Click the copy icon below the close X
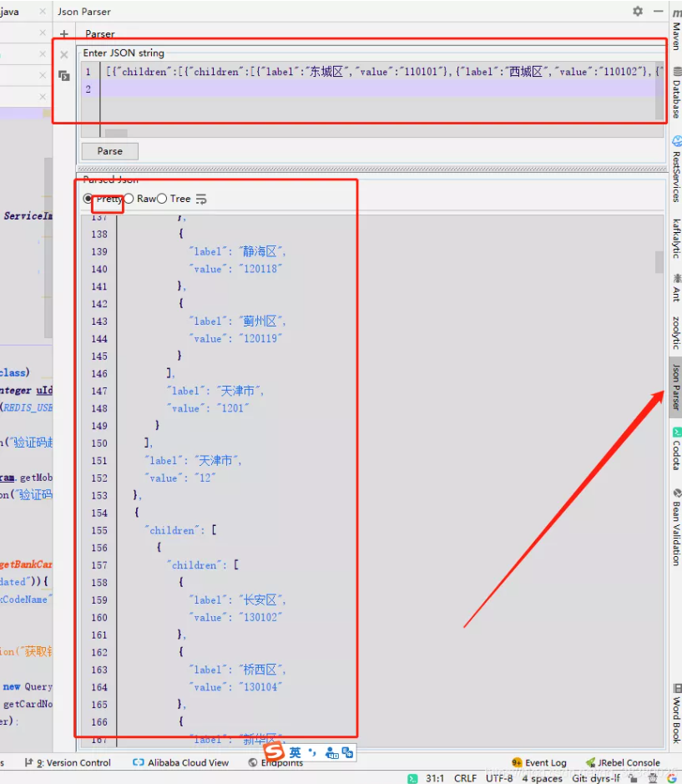 (x=64, y=76)
